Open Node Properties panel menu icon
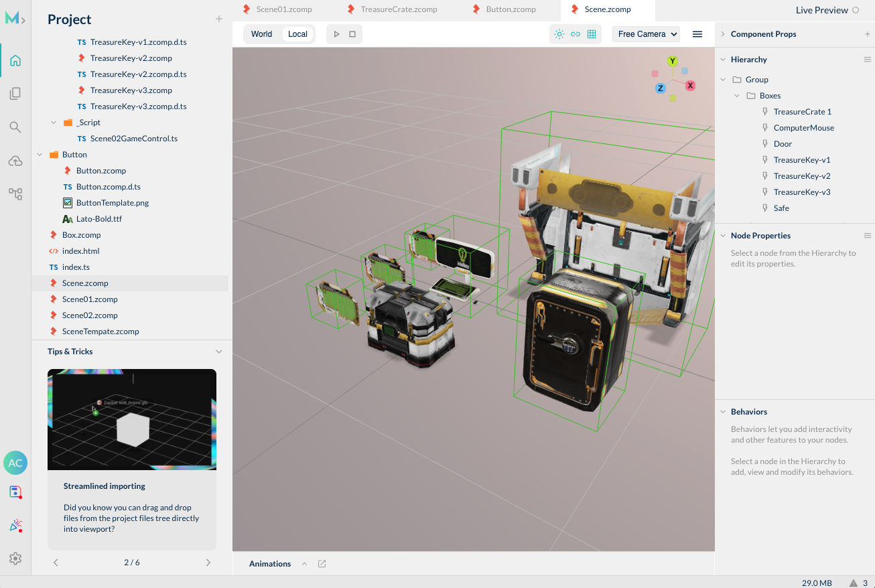Image resolution: width=875 pixels, height=588 pixels. coord(868,236)
